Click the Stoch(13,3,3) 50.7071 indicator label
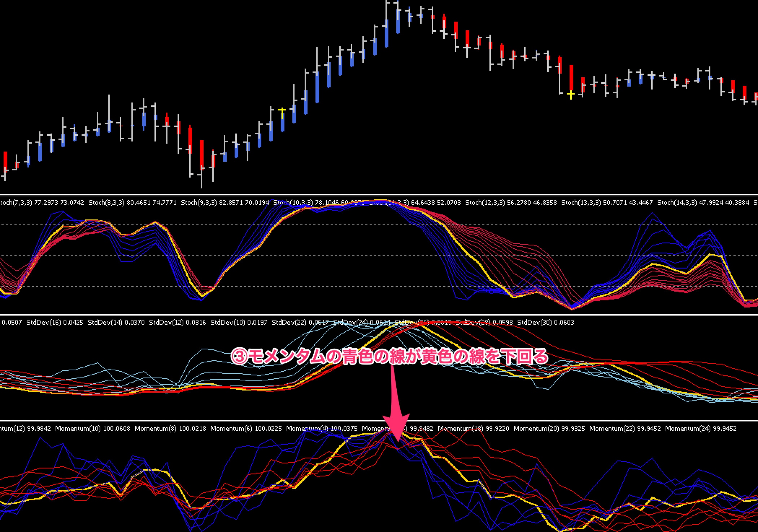758x532 pixels. tap(607, 202)
